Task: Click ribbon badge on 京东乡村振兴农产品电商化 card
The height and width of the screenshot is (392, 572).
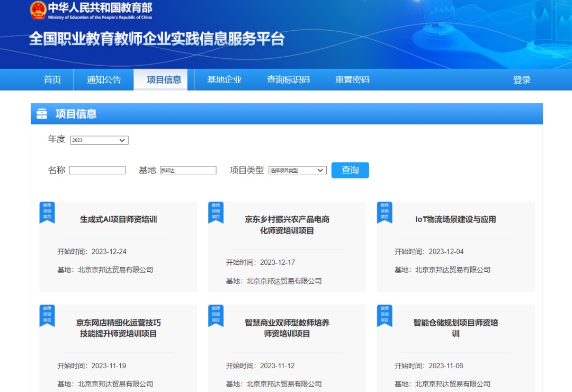Action: coord(216,212)
